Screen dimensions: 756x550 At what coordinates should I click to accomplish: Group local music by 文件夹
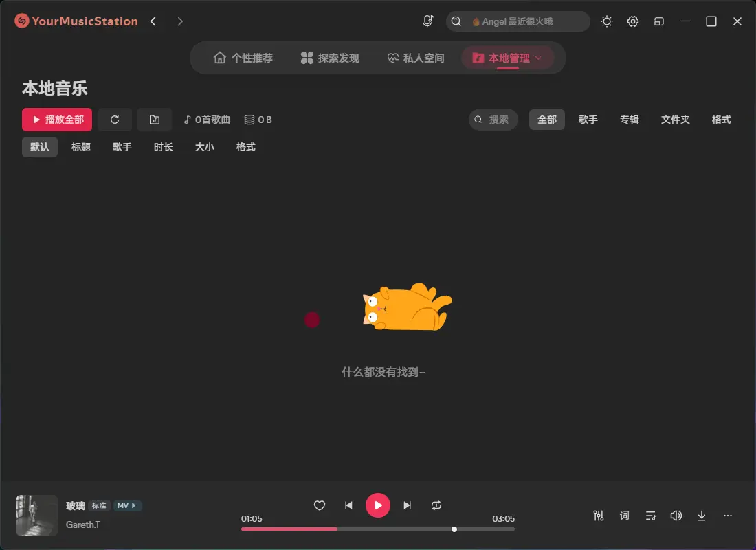point(675,120)
